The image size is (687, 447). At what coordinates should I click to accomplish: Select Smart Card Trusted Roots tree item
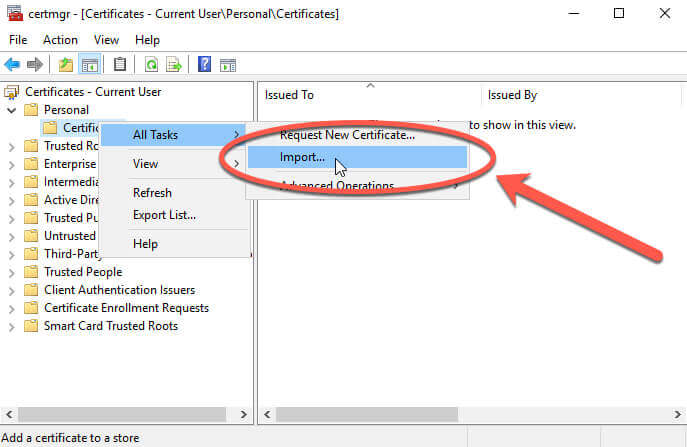click(111, 326)
